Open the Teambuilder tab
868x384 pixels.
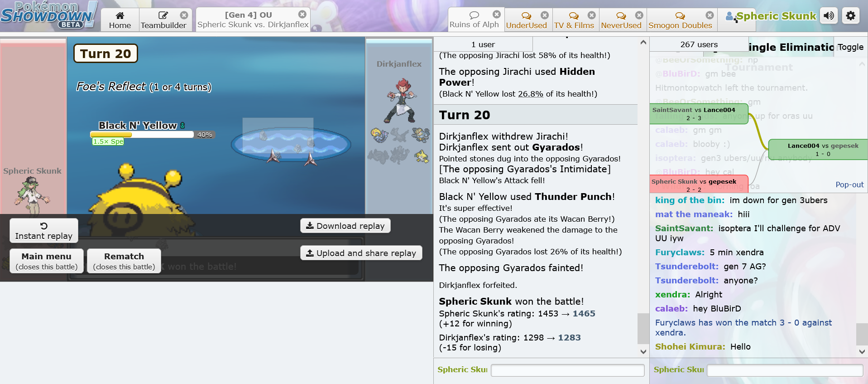tap(163, 20)
